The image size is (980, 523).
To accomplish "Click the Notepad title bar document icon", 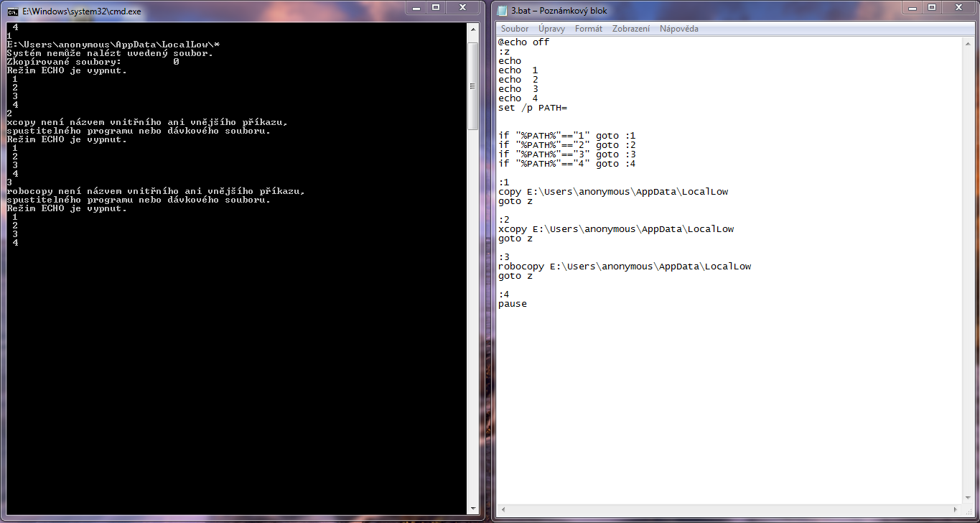I will pos(503,11).
